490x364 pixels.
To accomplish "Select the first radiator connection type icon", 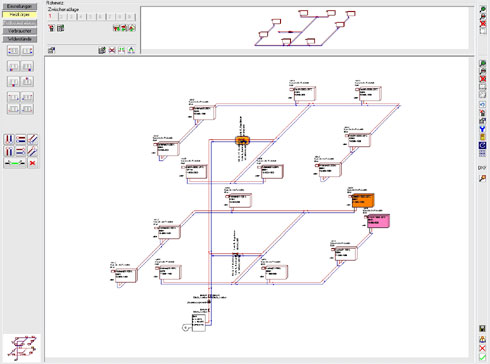I will coord(13,51).
